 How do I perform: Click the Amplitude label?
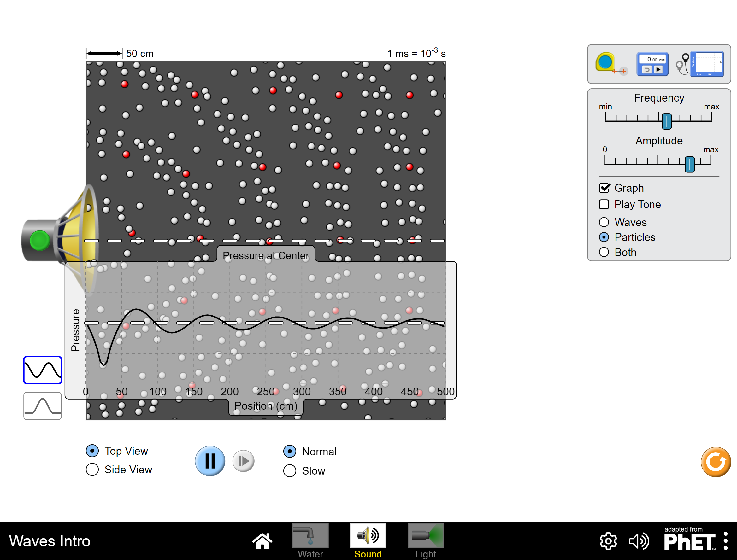[659, 141]
